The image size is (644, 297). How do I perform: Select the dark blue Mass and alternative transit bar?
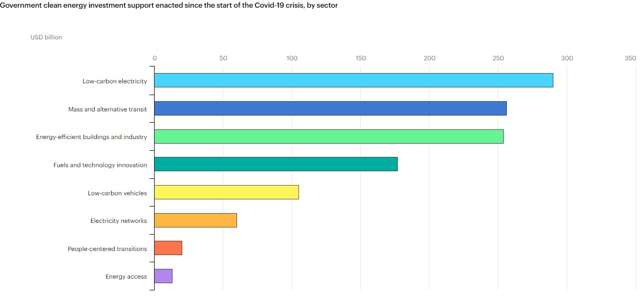tap(330, 108)
